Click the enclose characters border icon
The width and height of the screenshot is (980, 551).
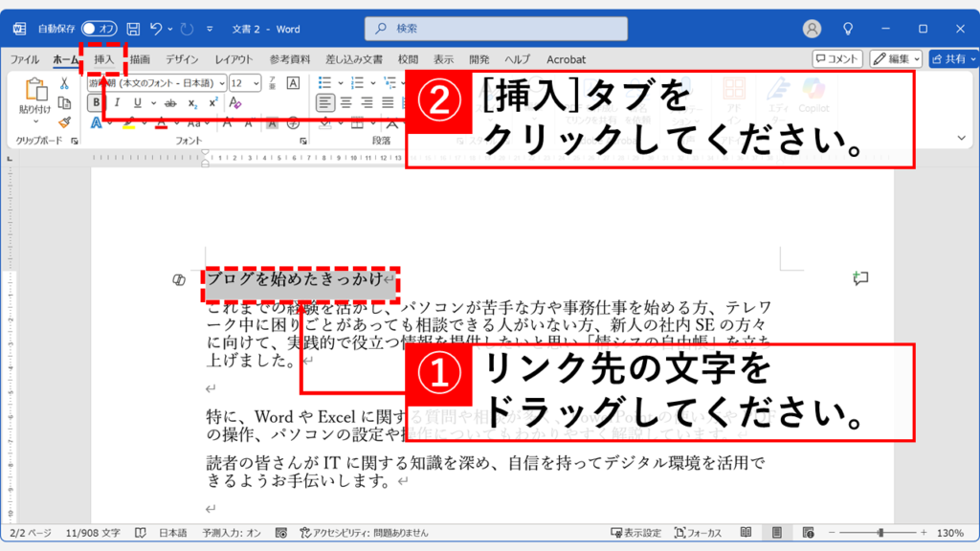pos(293,83)
